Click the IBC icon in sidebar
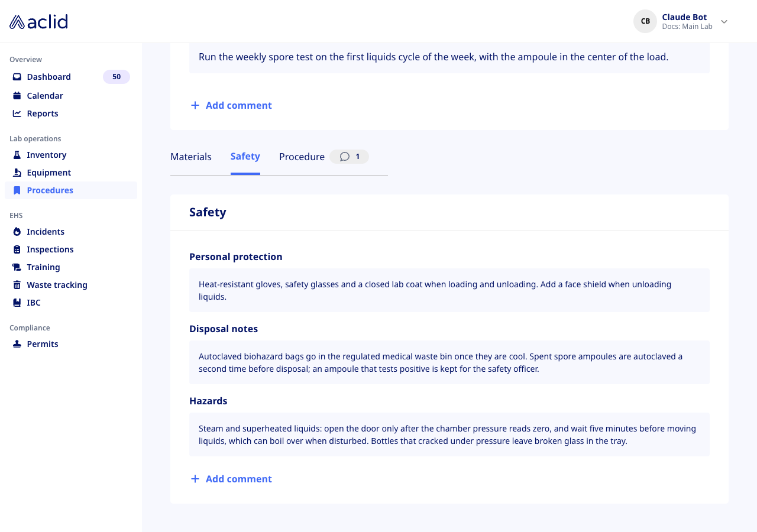 point(17,303)
